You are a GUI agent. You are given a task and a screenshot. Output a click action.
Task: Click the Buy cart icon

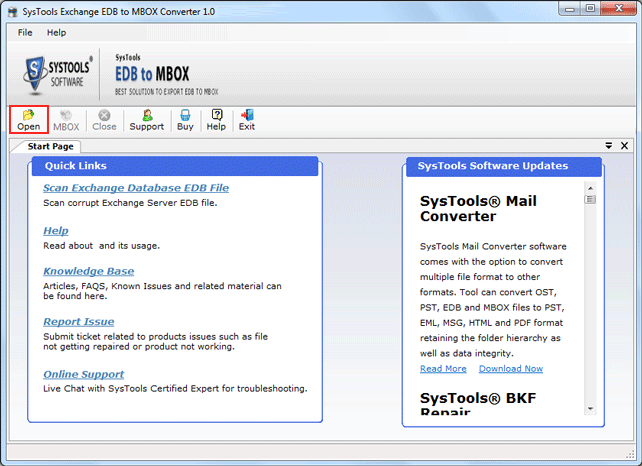pyautogui.click(x=185, y=120)
